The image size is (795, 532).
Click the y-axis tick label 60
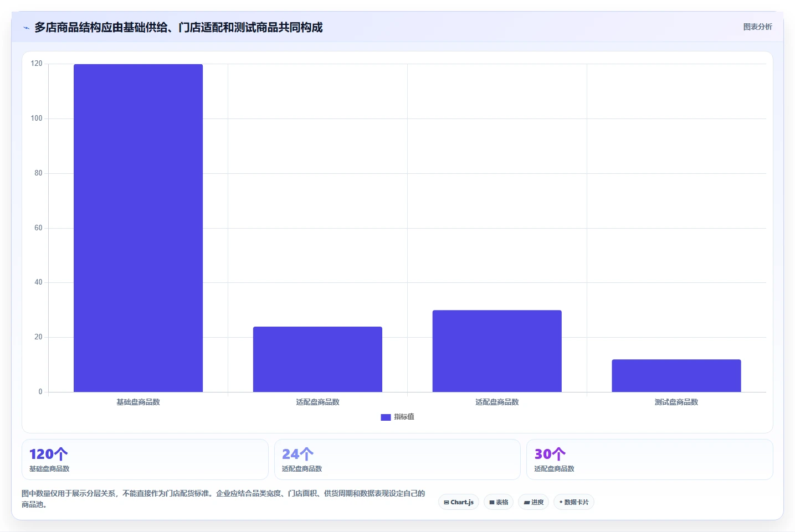pos(38,228)
